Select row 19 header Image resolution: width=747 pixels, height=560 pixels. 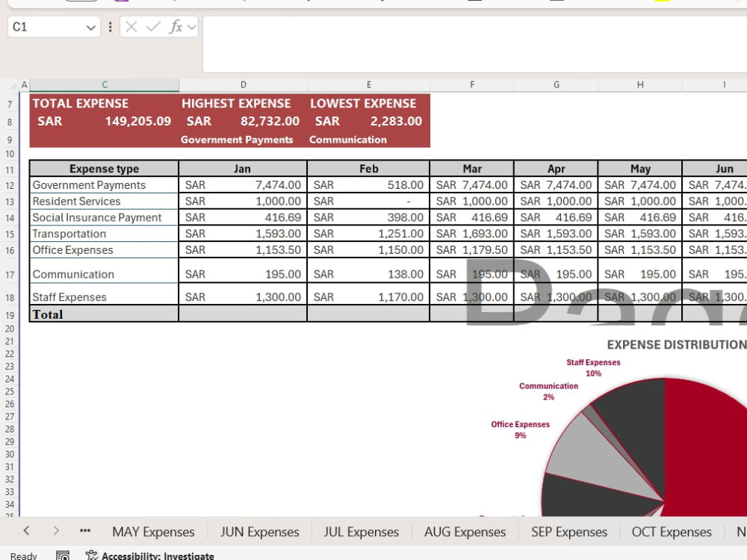[10, 315]
